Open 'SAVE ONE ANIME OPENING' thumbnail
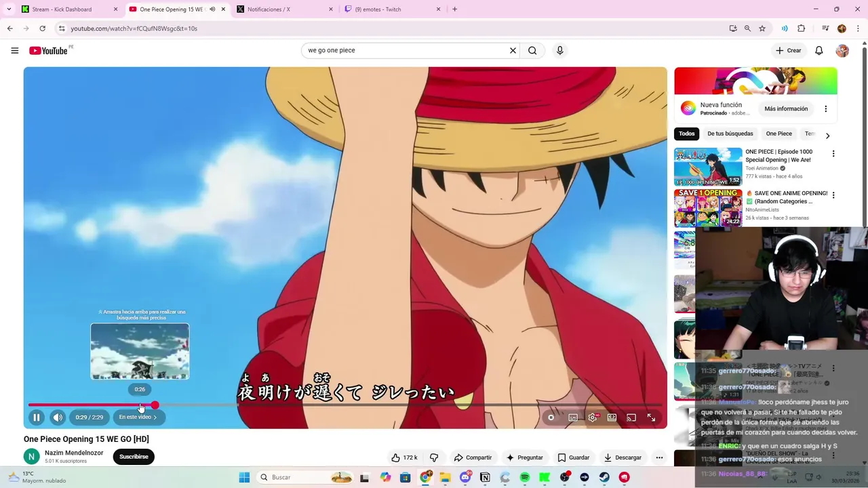This screenshot has width=868, height=488. [708, 208]
